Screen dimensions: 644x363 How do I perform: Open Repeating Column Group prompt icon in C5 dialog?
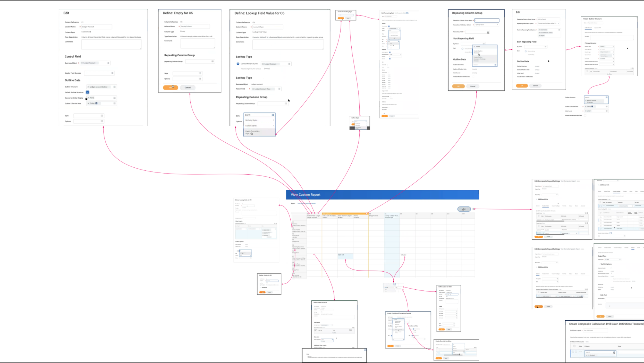(213, 62)
